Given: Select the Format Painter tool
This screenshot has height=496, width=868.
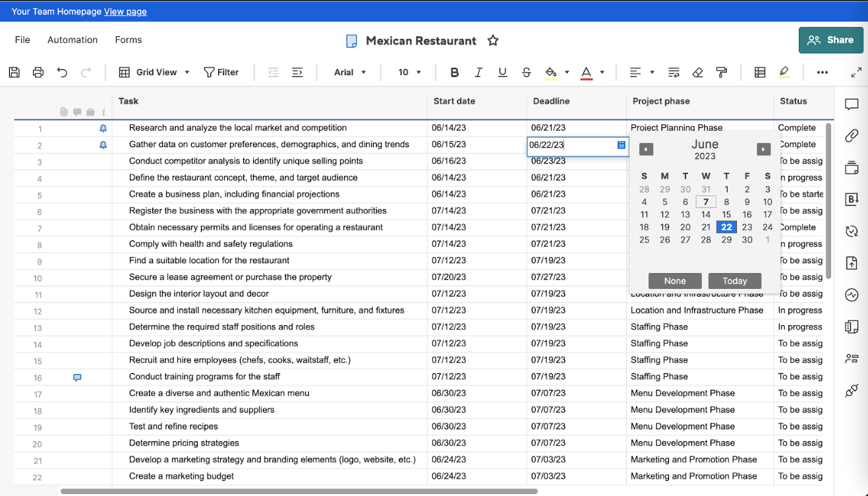Looking at the screenshot, I should (x=721, y=72).
